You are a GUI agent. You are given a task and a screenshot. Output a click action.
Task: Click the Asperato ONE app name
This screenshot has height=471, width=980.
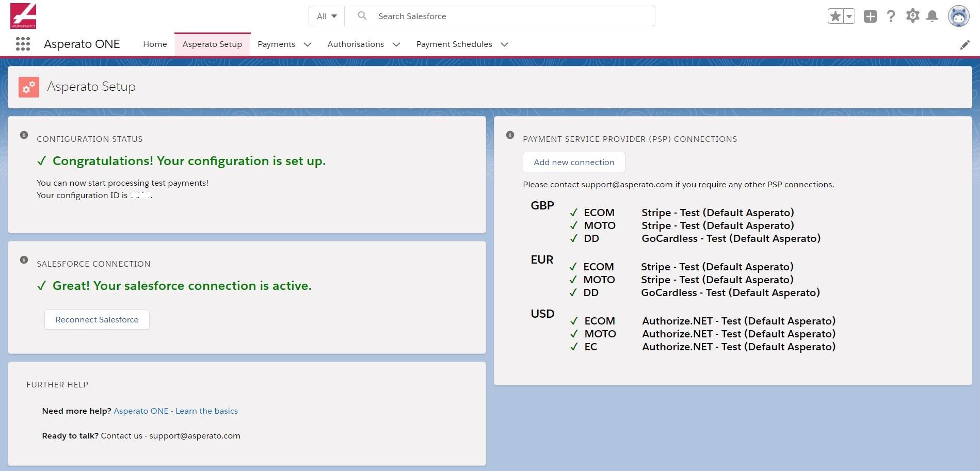tap(82, 44)
